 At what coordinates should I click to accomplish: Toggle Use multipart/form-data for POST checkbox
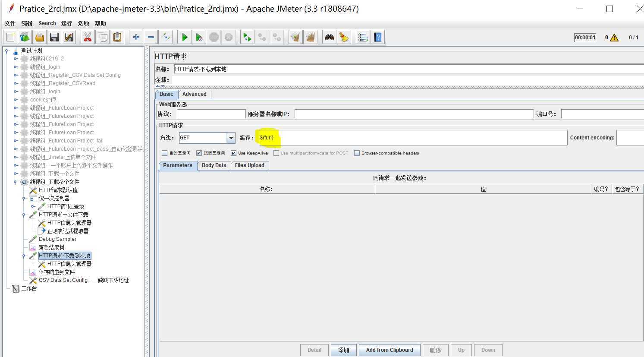[x=276, y=153]
